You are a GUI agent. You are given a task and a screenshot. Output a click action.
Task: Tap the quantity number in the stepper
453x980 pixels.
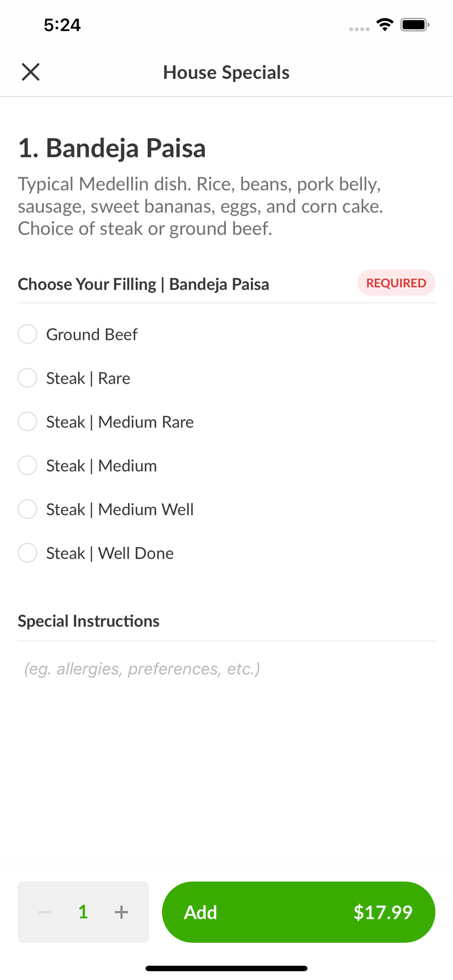[x=83, y=912]
